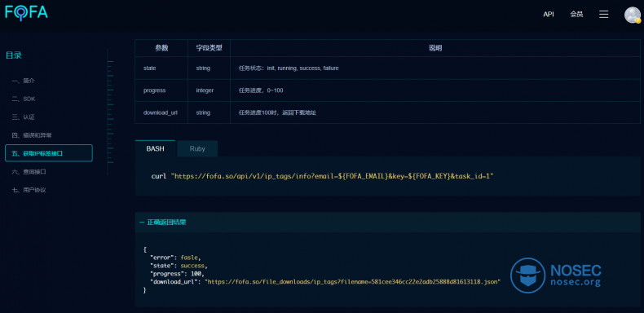Click description listing init, running, success, failure

pos(289,68)
